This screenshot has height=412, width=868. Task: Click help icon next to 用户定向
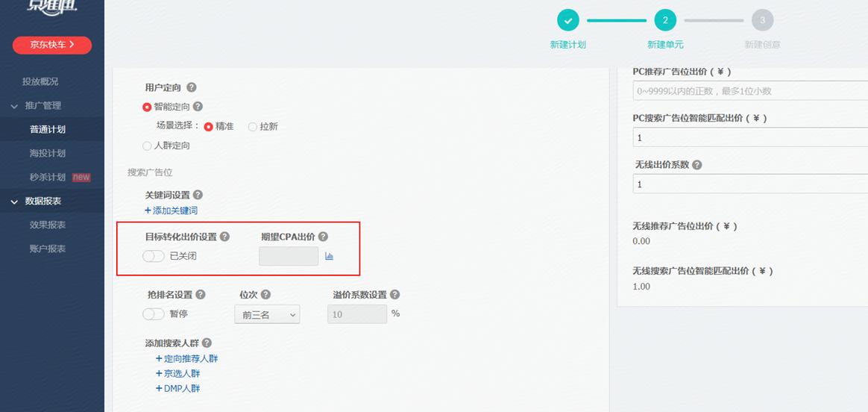(192, 88)
